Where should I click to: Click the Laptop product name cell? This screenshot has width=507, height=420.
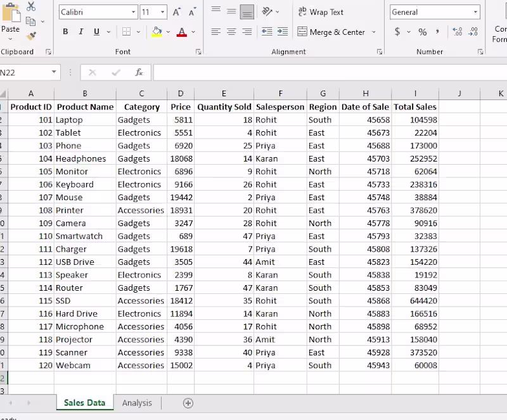click(x=85, y=120)
